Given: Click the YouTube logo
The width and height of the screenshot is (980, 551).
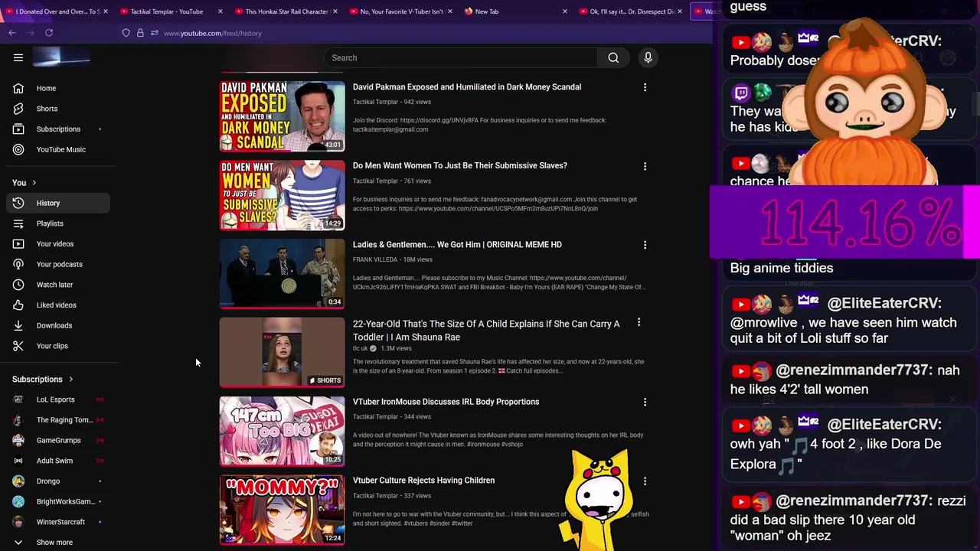Looking at the screenshot, I should click(x=61, y=57).
